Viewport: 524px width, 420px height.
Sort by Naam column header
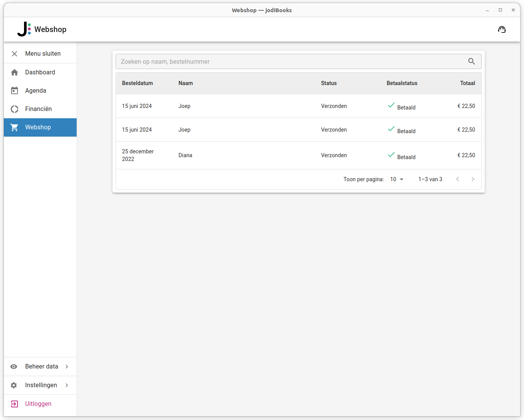pyautogui.click(x=186, y=83)
